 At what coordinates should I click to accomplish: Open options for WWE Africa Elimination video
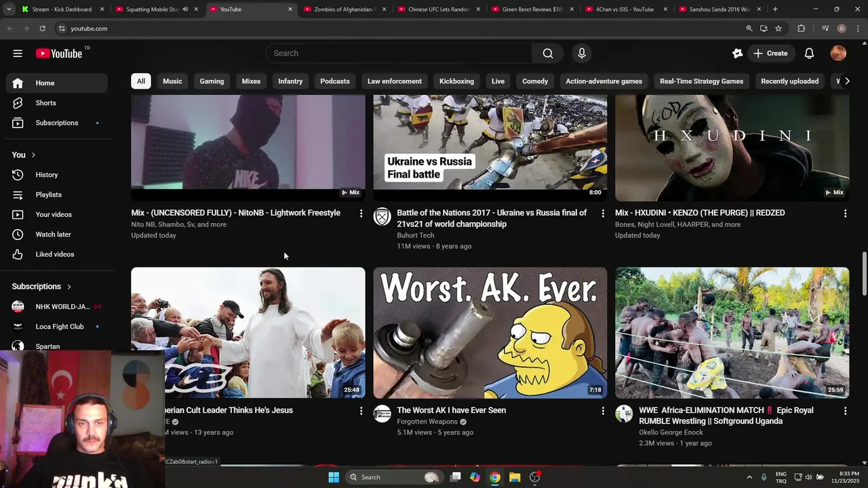[x=845, y=411]
